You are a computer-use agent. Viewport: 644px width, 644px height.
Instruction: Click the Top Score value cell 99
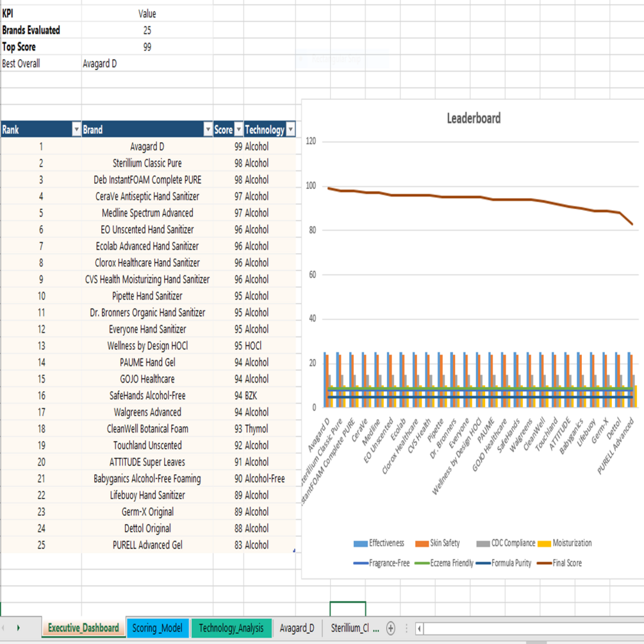tap(147, 47)
